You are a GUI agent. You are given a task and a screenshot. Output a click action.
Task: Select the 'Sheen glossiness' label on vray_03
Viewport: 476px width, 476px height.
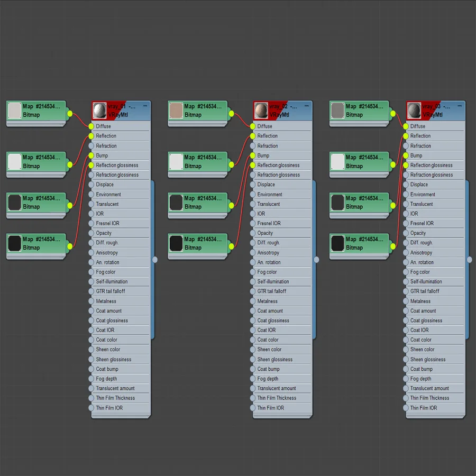click(428, 359)
